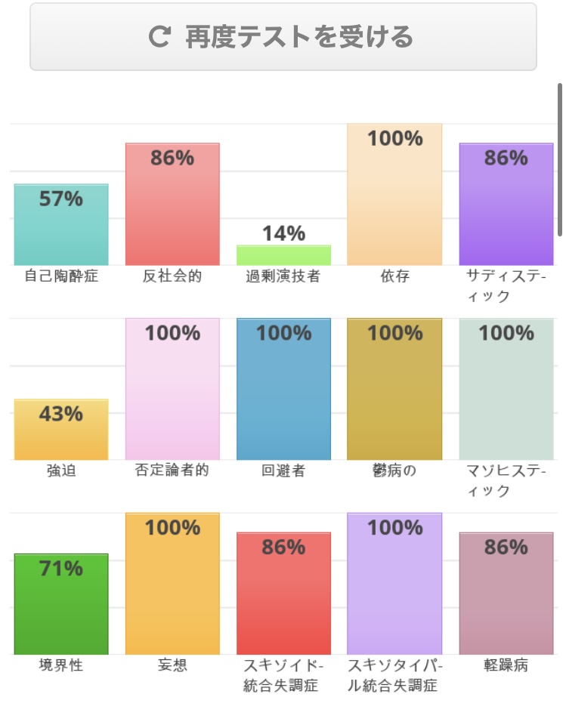The image size is (566, 728).
Task: Select the red 反社会的 86% bar
Action: [x=172, y=205]
